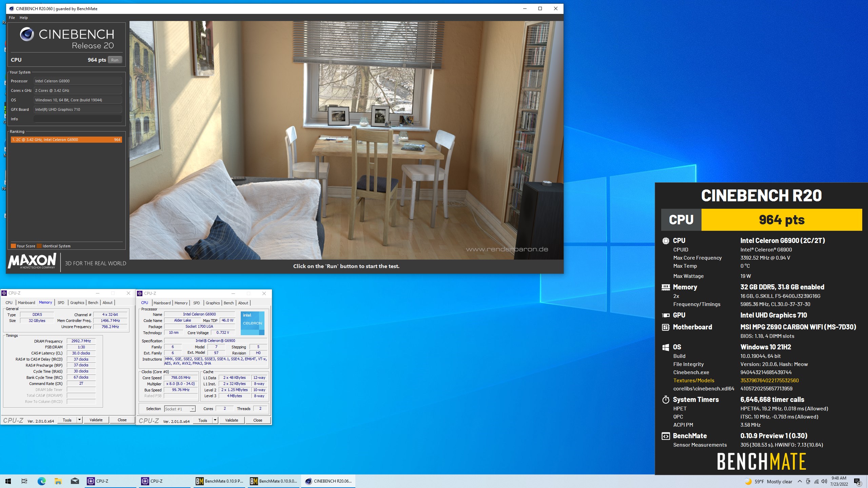Open the SPD tab in the right CPU-Z window
The height and width of the screenshot is (488, 868).
197,303
